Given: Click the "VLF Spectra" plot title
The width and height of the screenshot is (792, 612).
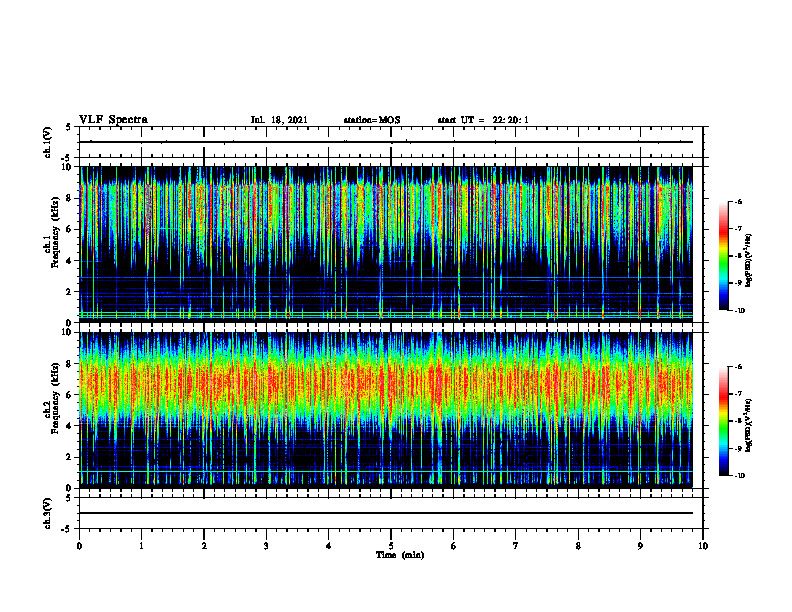Looking at the screenshot, I should pos(113,120).
